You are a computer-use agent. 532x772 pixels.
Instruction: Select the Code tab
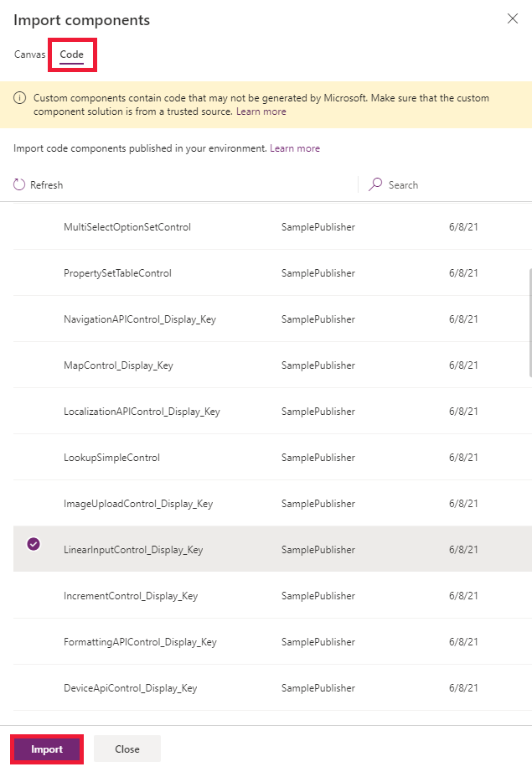[x=72, y=55]
